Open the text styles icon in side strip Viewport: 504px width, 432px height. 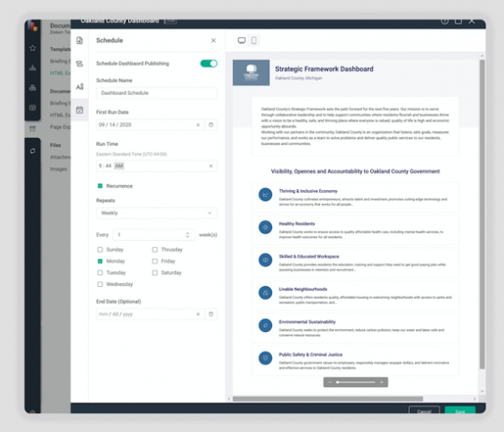(x=79, y=86)
